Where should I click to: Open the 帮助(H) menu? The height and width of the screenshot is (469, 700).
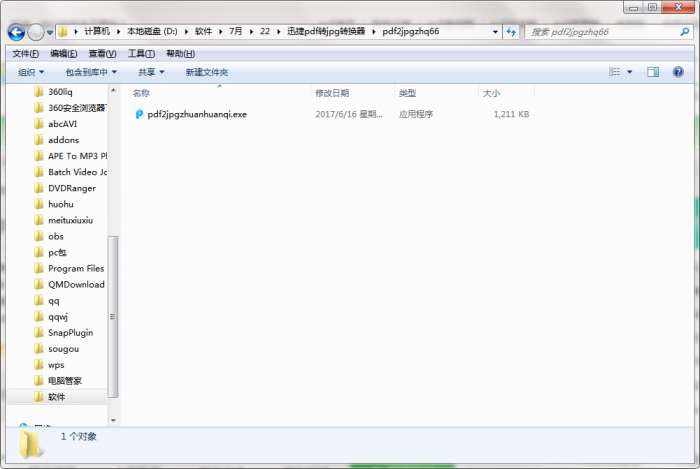click(x=180, y=54)
